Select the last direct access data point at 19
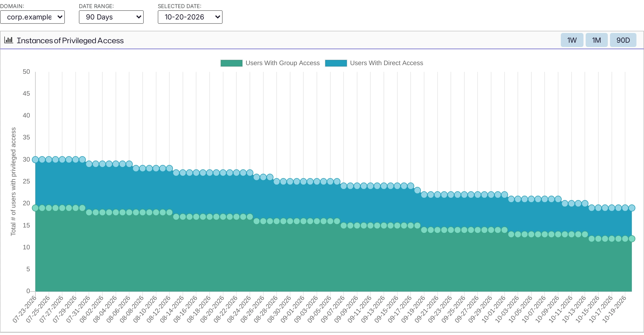 (632, 208)
